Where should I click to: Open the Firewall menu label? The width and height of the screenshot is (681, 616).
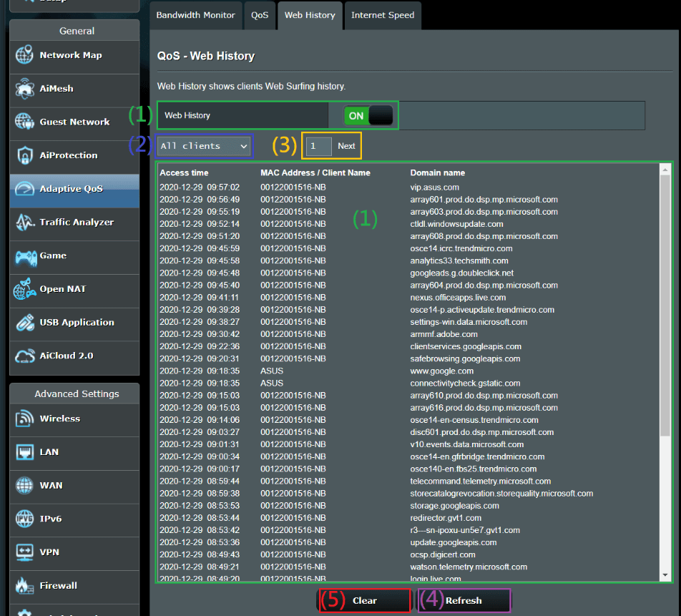pyautogui.click(x=58, y=585)
